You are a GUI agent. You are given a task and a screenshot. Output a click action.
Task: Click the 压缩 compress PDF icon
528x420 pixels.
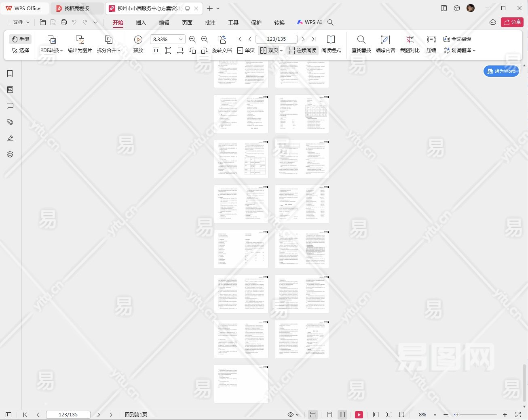point(431,40)
